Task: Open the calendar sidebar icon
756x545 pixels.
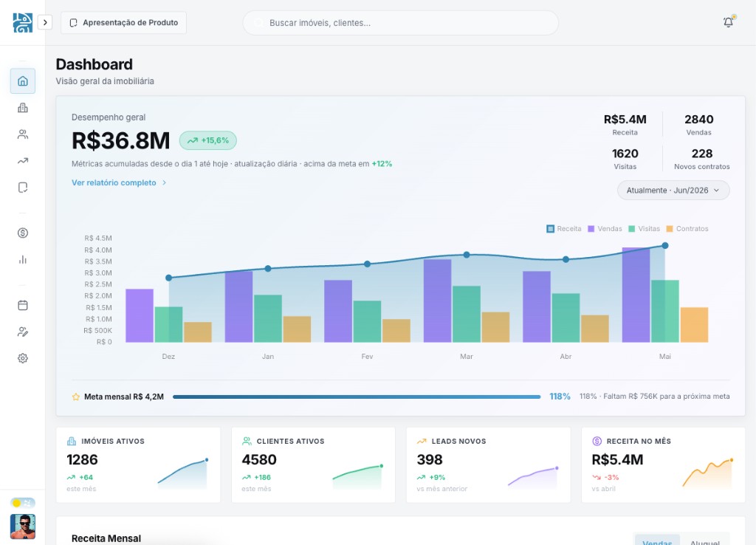Action: [x=23, y=305]
